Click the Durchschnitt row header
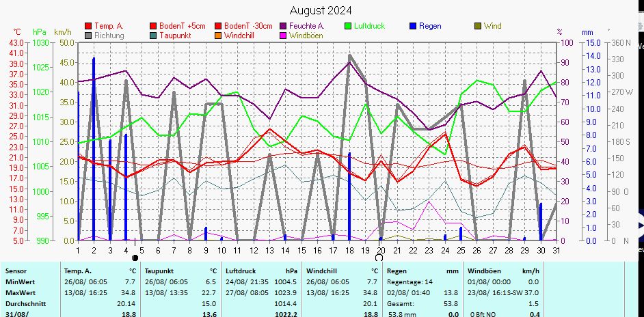The image size is (644, 317). pos(25,304)
